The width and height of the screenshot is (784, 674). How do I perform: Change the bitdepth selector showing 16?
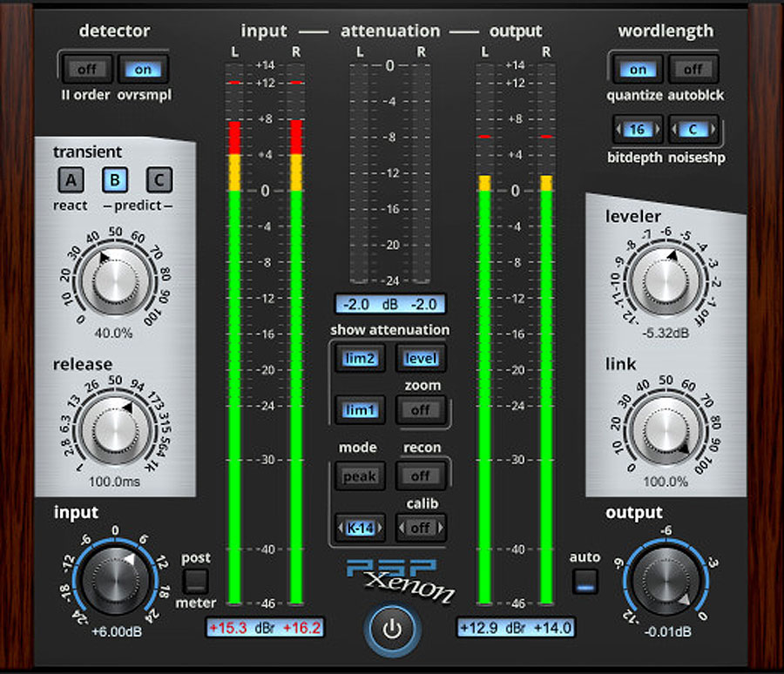pyautogui.click(x=639, y=130)
